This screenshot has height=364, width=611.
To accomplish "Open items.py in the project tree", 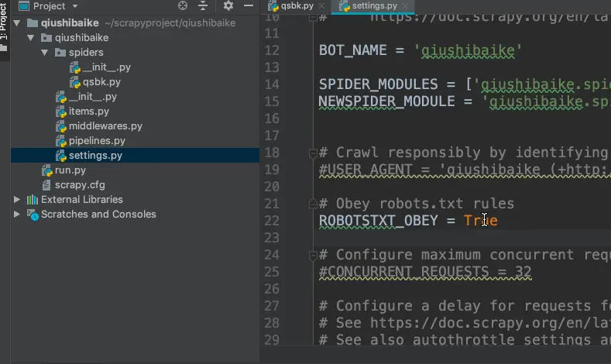I will pyautogui.click(x=89, y=112).
